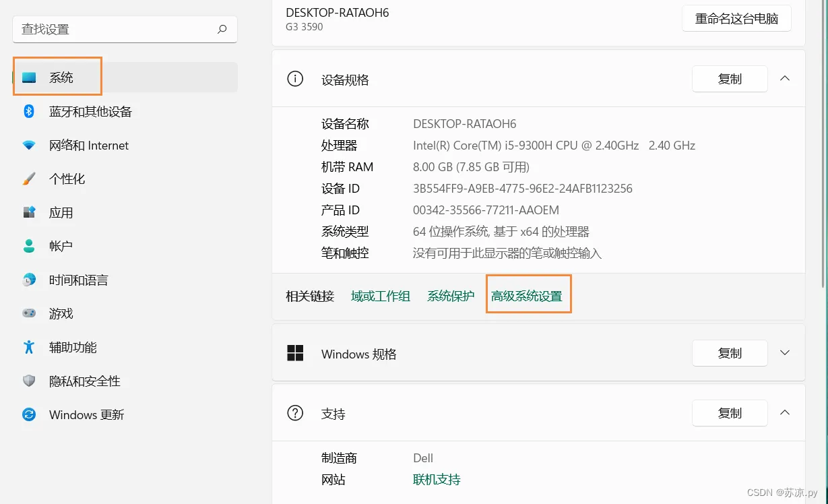This screenshot has height=504, width=828.
Task: Open the 系统 settings category
Action: click(125, 77)
